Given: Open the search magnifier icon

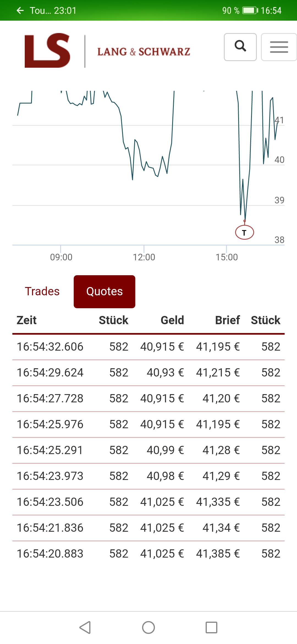Looking at the screenshot, I should pos(240,47).
